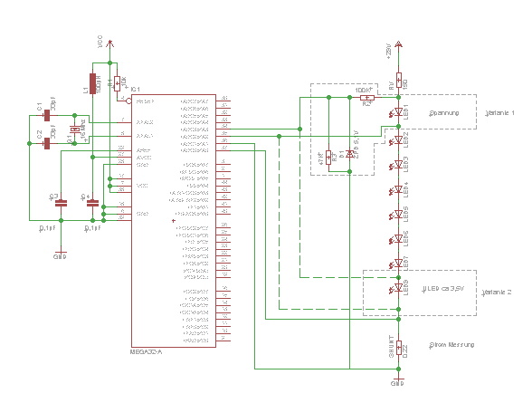Select the LED4 diode symbol
This screenshot has height=403, width=532.
[396, 189]
